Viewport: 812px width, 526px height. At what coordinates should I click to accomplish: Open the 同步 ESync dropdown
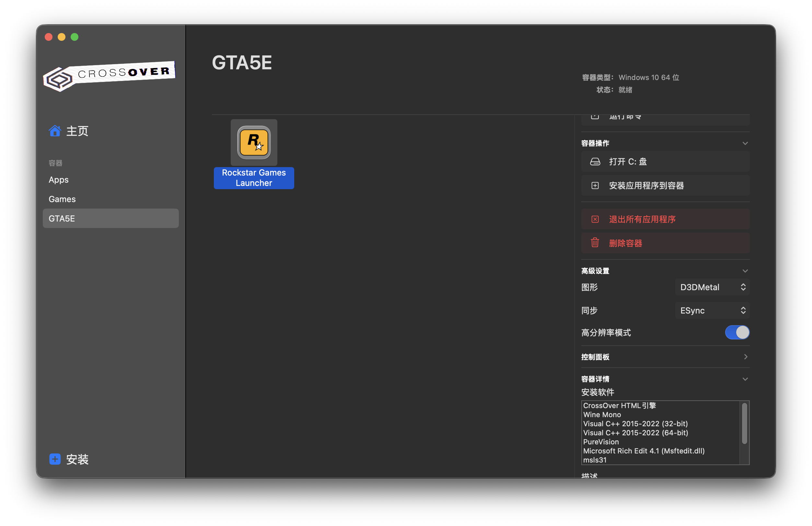(x=713, y=310)
